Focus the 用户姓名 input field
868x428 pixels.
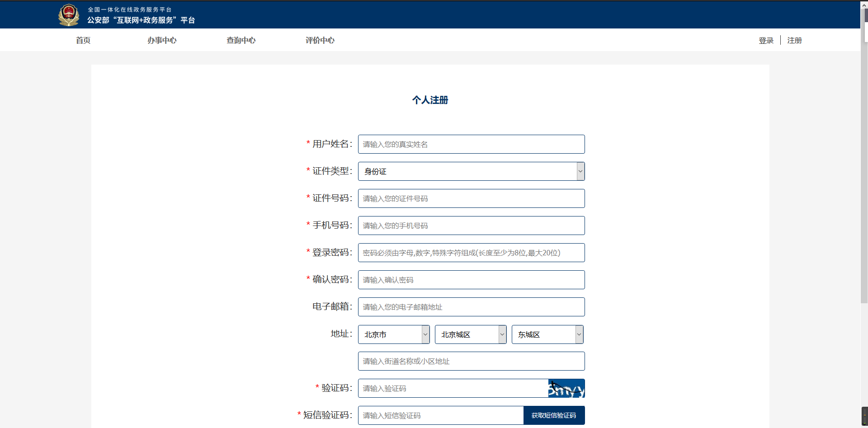(472, 144)
